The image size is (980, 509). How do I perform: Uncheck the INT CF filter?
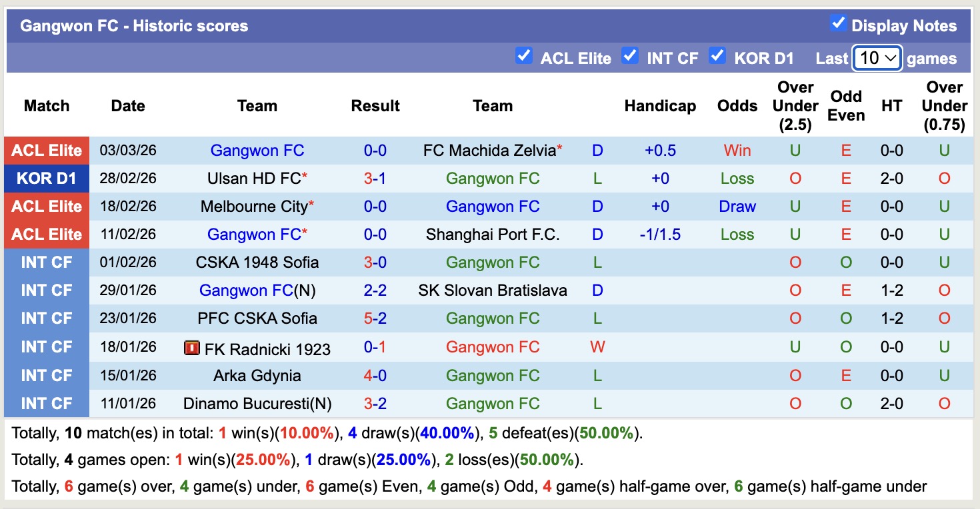click(630, 56)
